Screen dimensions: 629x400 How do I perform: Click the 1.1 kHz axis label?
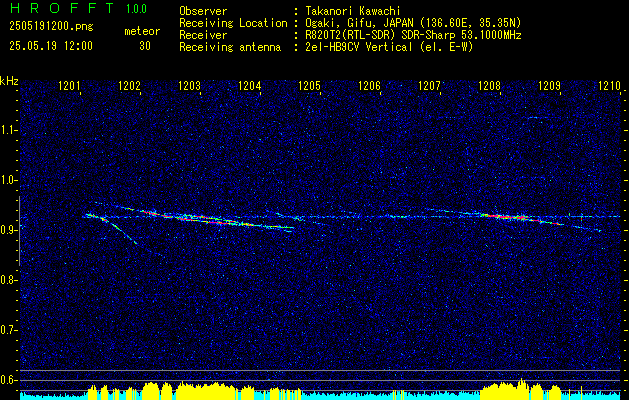pyautogui.click(x=7, y=130)
